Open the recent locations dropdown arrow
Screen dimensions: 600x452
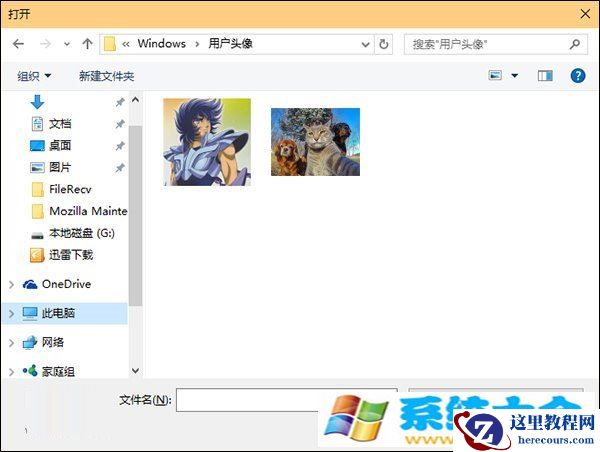67,44
